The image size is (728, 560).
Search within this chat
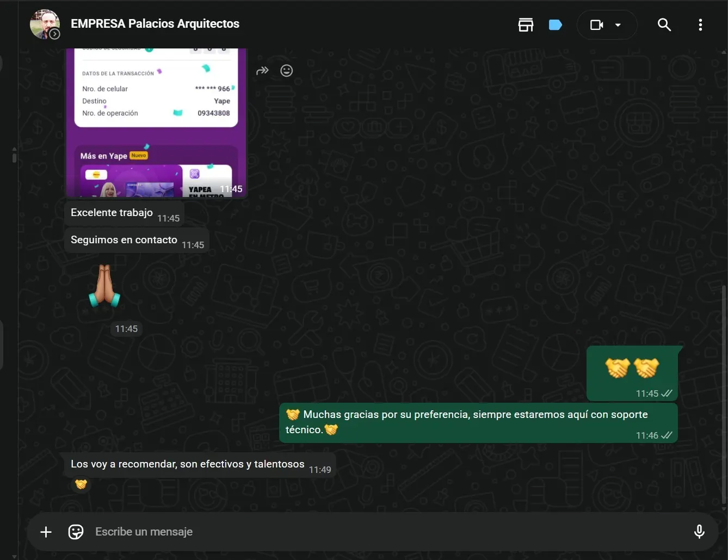coord(664,24)
